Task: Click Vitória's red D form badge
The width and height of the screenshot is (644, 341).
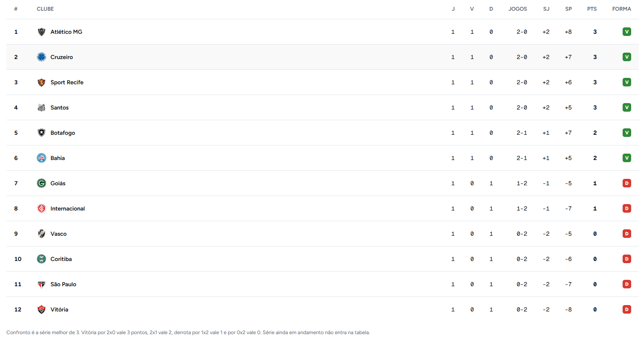Action: point(627,309)
